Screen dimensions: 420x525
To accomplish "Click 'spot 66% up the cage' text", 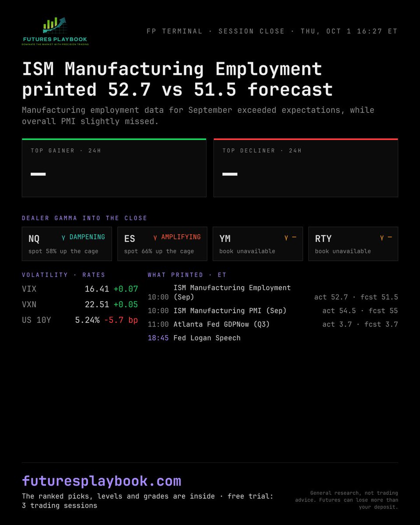I will [x=159, y=251].
